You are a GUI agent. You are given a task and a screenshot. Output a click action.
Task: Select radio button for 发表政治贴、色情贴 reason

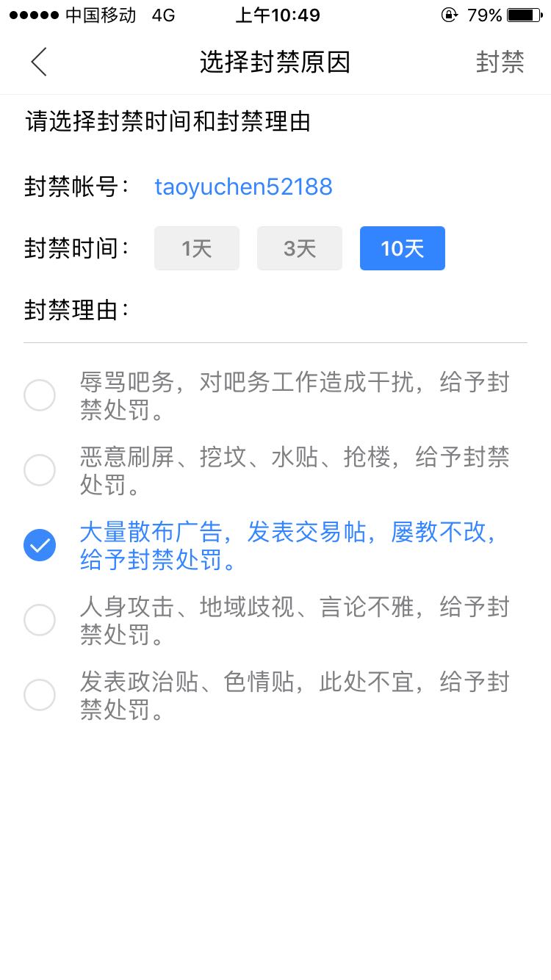40,695
